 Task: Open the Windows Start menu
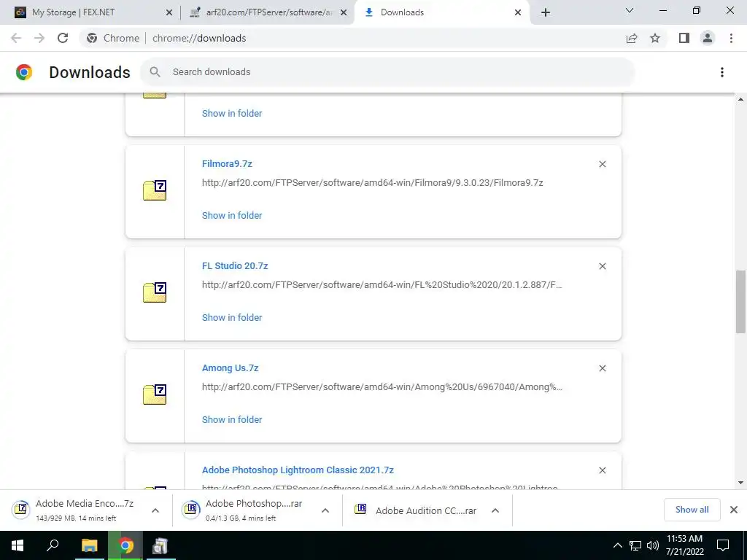[x=18, y=545]
